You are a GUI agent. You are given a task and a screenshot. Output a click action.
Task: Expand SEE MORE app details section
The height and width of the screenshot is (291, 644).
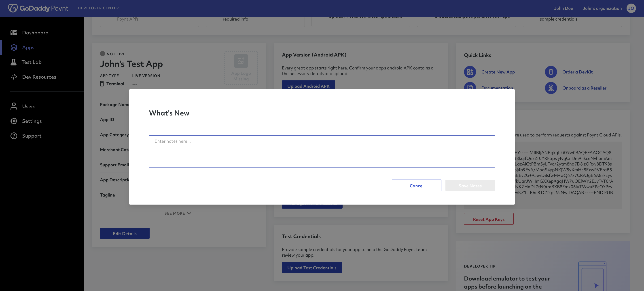pyautogui.click(x=178, y=213)
